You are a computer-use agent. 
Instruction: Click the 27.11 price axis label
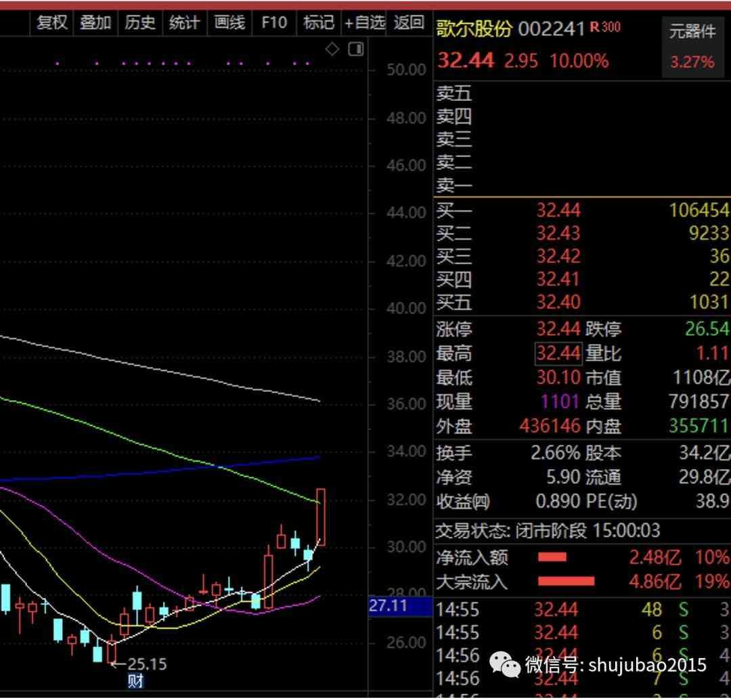[x=389, y=605]
